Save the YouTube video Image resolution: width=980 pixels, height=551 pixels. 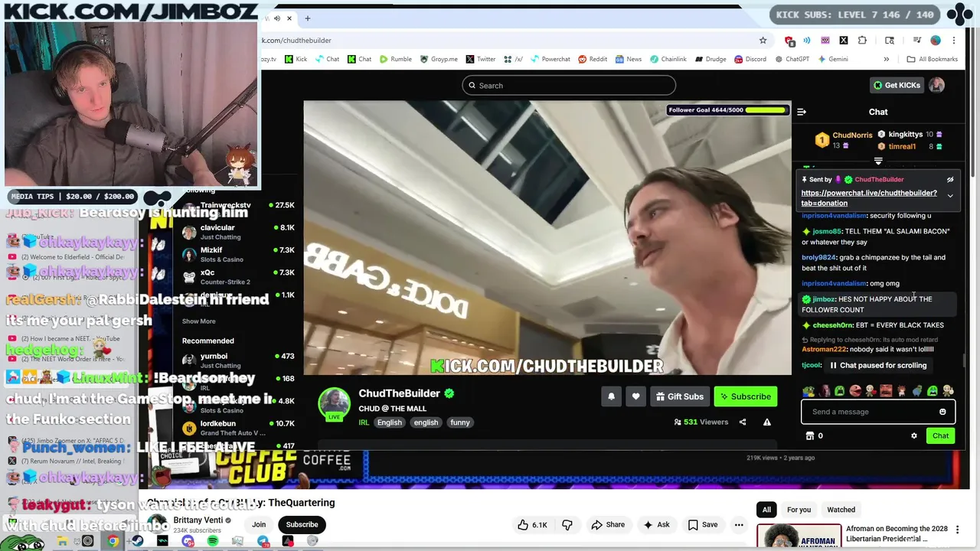click(703, 525)
